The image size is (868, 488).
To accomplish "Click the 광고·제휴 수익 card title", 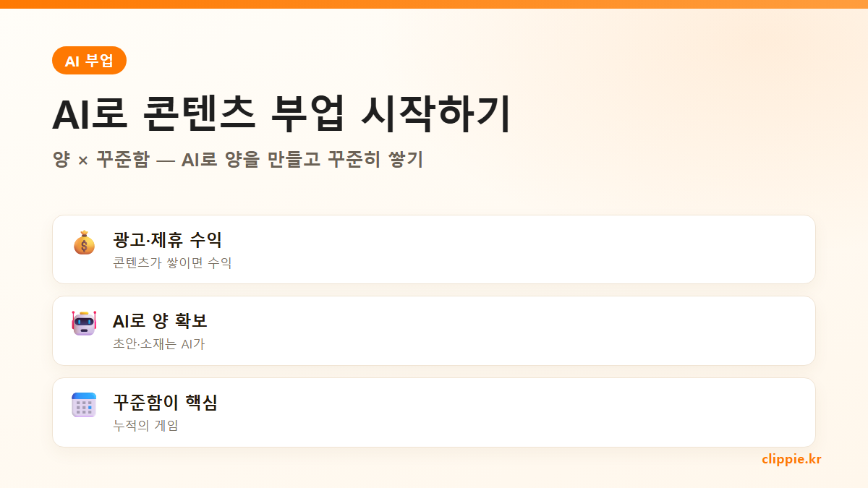I will coord(167,239).
